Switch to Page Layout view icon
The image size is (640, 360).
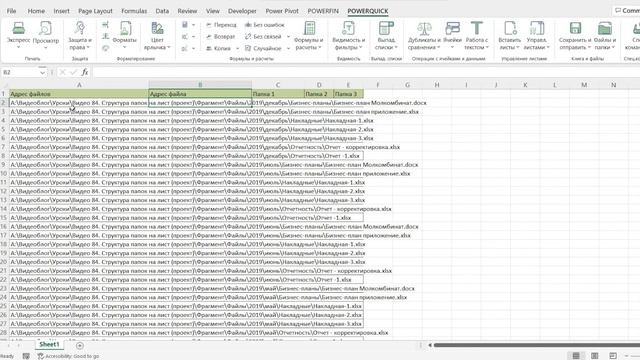(x=595, y=356)
